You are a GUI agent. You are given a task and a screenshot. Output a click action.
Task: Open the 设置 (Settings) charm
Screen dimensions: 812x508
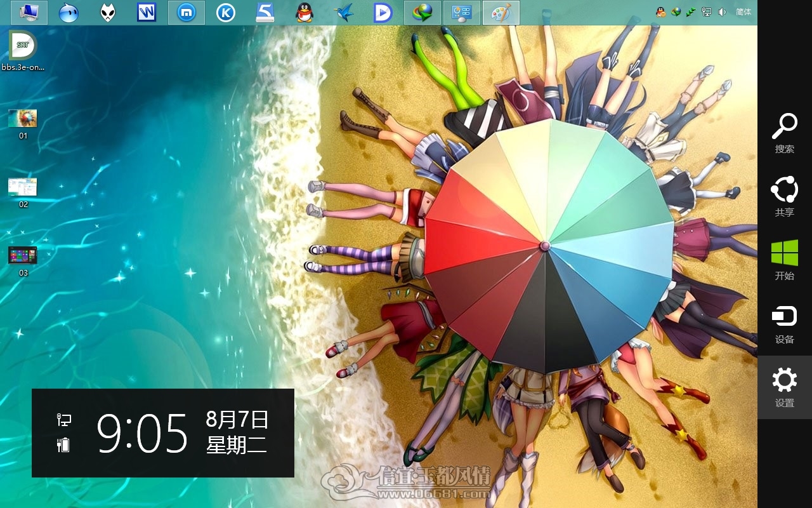784,387
